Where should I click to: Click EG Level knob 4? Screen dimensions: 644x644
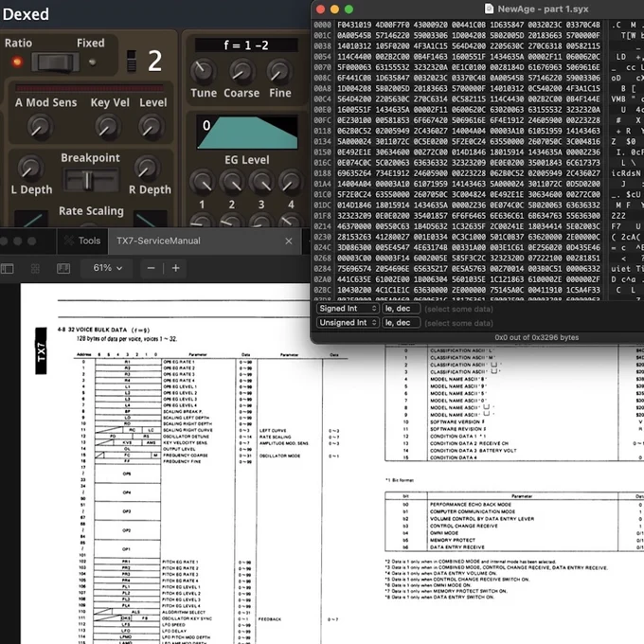(291, 182)
